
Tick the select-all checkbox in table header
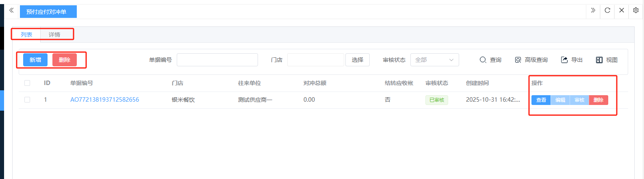pos(27,83)
